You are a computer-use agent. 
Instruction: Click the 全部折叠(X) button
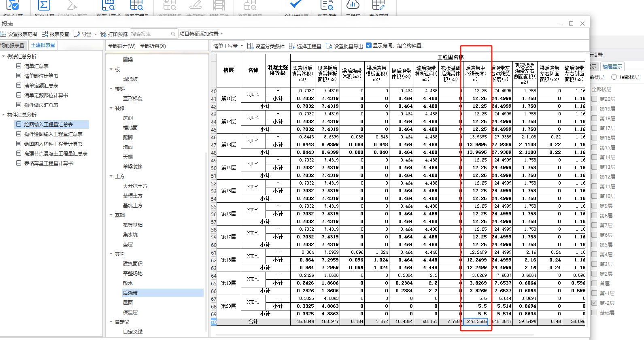(153, 46)
